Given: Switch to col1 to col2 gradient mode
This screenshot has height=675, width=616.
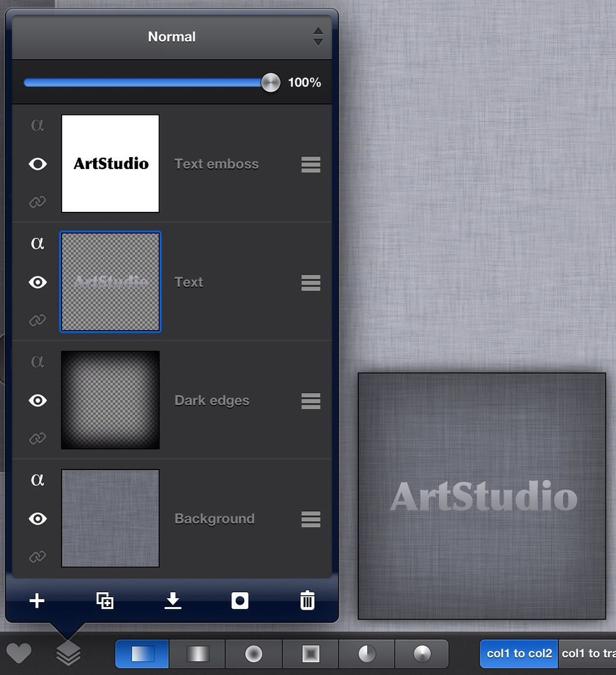Looking at the screenshot, I should click(x=518, y=653).
